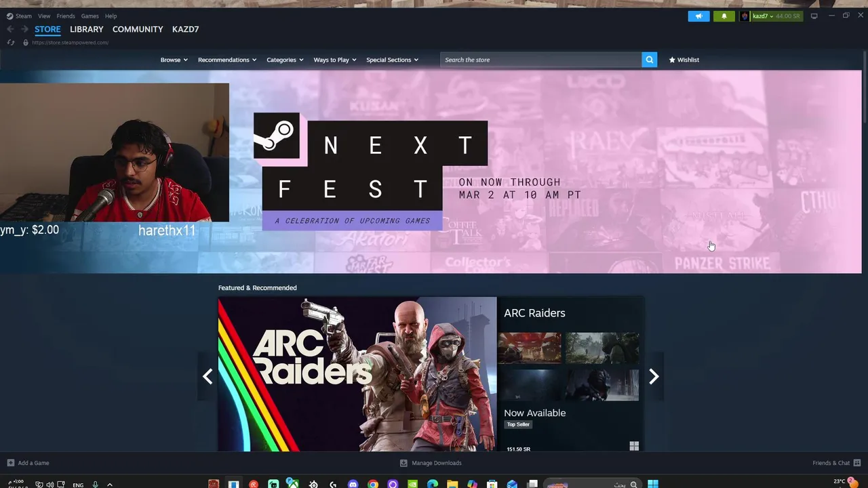Open the Help menu
Viewport: 868px width, 488px height.
point(111,16)
